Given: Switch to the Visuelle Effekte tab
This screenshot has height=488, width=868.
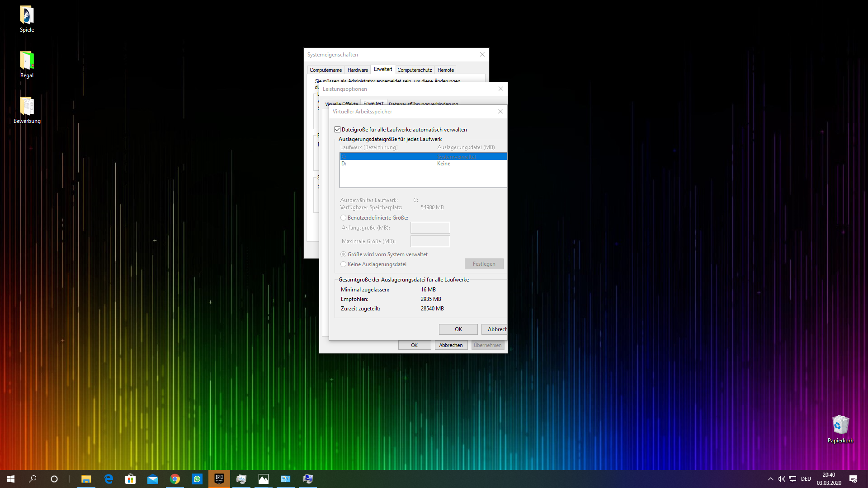Looking at the screenshot, I should pos(341,104).
